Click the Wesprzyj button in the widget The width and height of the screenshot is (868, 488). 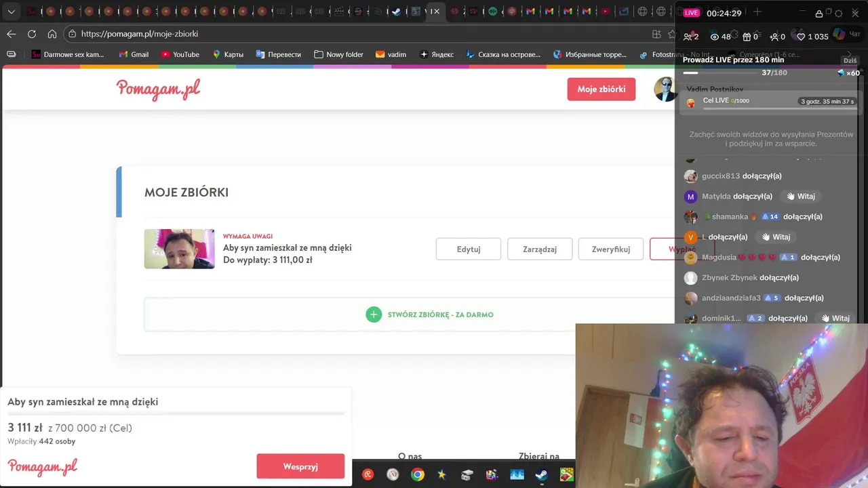coord(300,466)
